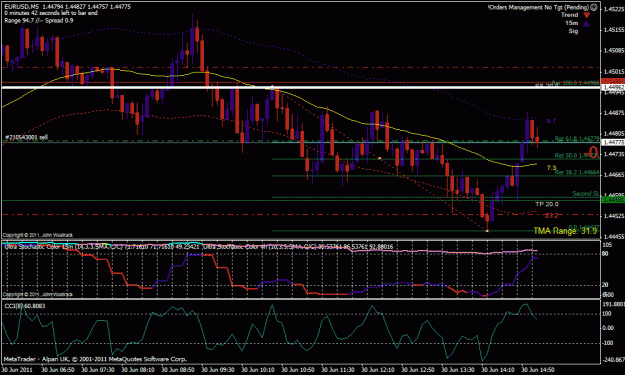This screenshot has width=625, height=375.
Task: Click the 1.45085 price axis value
Action: [x=614, y=51]
